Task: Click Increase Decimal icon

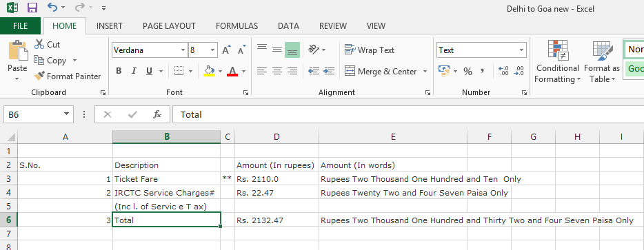Action: coord(503,71)
